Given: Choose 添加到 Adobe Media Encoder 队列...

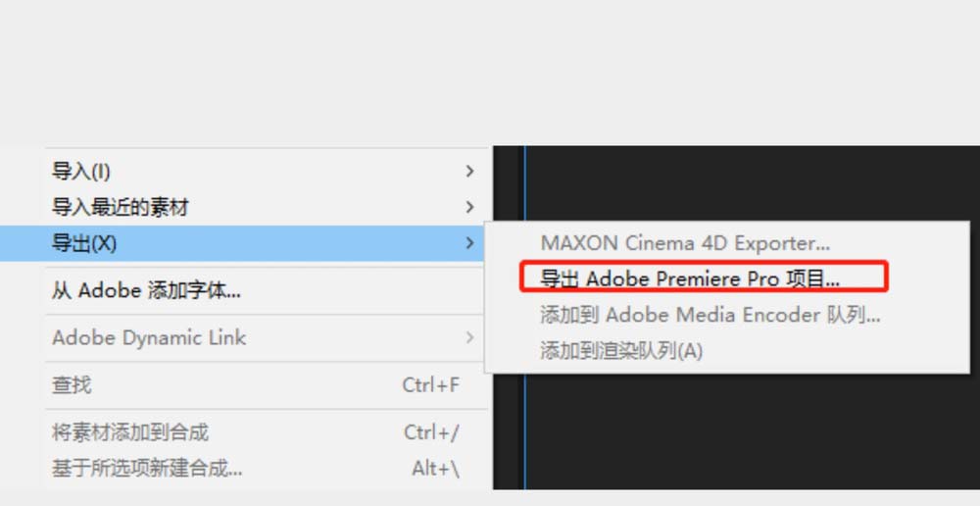Looking at the screenshot, I should tap(710, 315).
